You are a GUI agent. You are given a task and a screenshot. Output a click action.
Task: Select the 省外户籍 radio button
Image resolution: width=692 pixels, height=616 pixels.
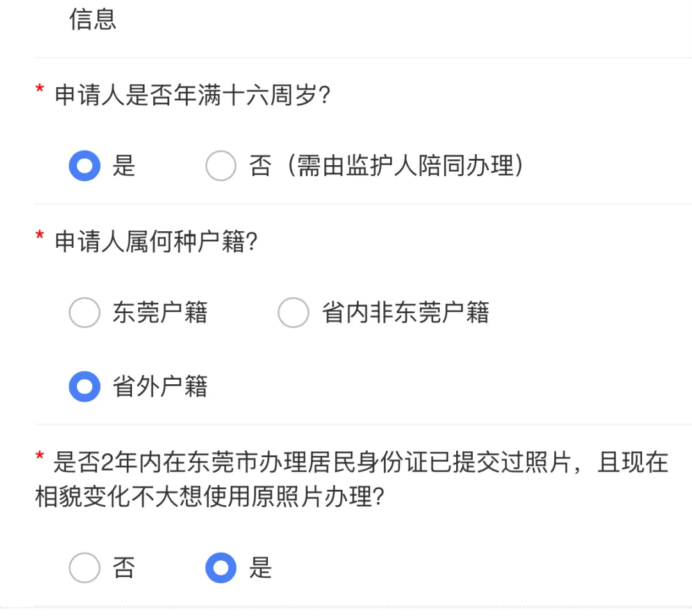[85, 387]
